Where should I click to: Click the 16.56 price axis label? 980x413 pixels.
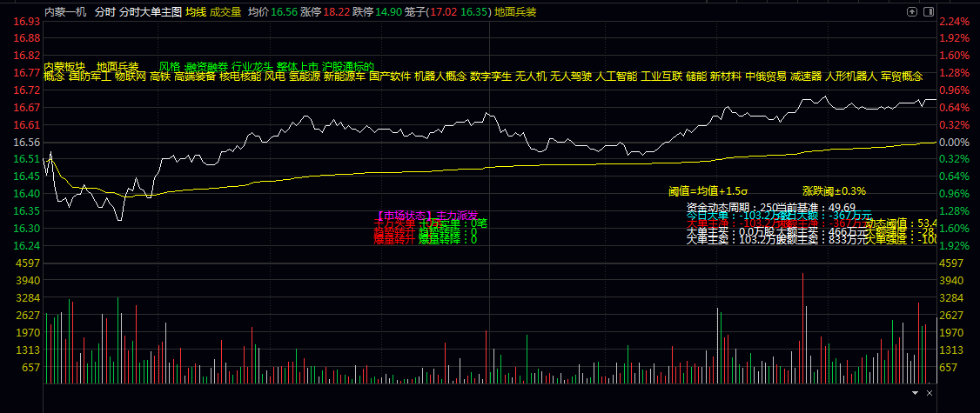(26, 143)
